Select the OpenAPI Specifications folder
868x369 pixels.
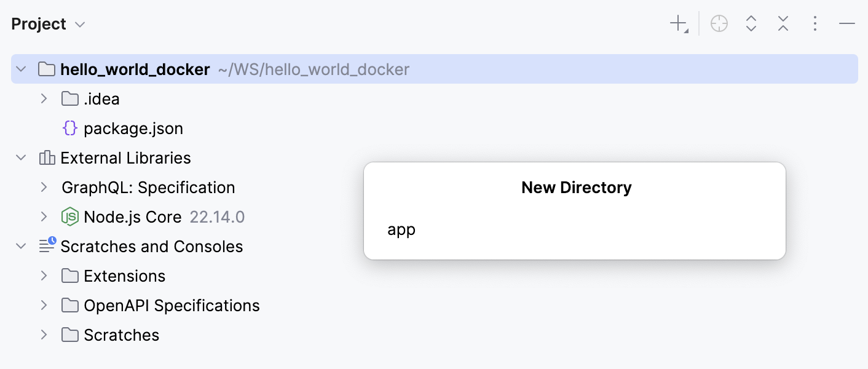click(x=172, y=305)
